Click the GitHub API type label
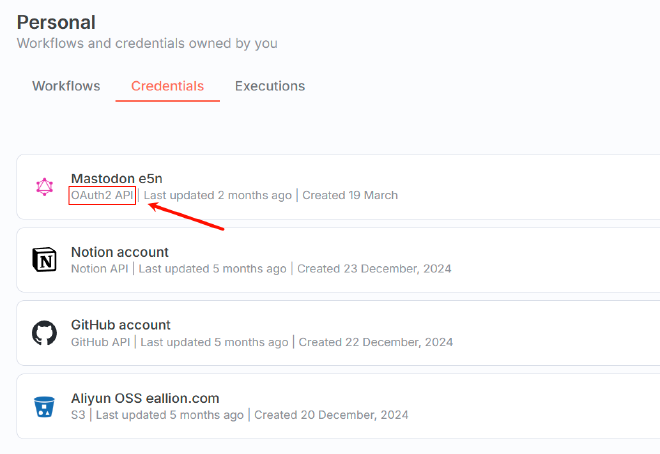Screen dimensions: 660x454 click(100, 342)
